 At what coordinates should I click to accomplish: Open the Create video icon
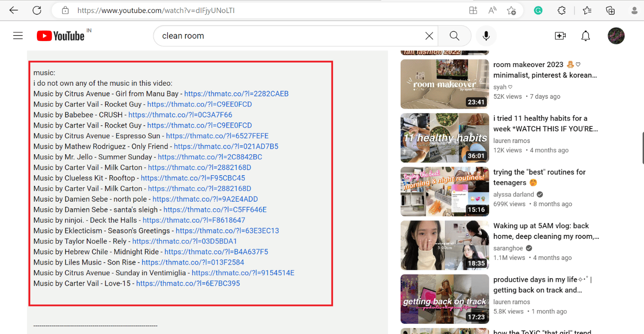[x=560, y=36]
